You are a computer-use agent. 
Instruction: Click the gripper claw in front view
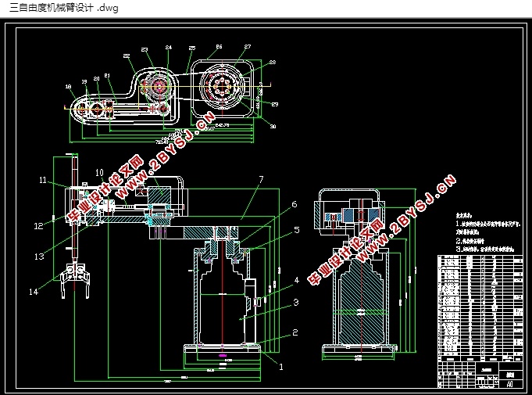click(x=75, y=280)
